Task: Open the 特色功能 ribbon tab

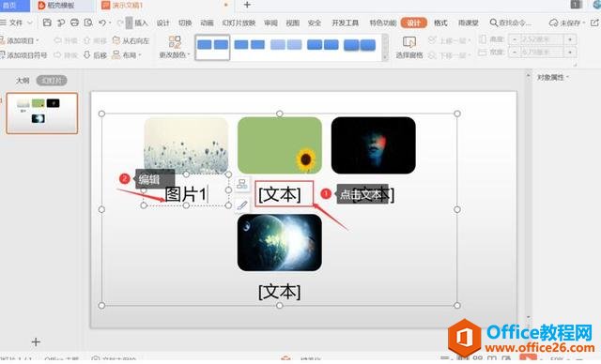Action: tap(382, 23)
